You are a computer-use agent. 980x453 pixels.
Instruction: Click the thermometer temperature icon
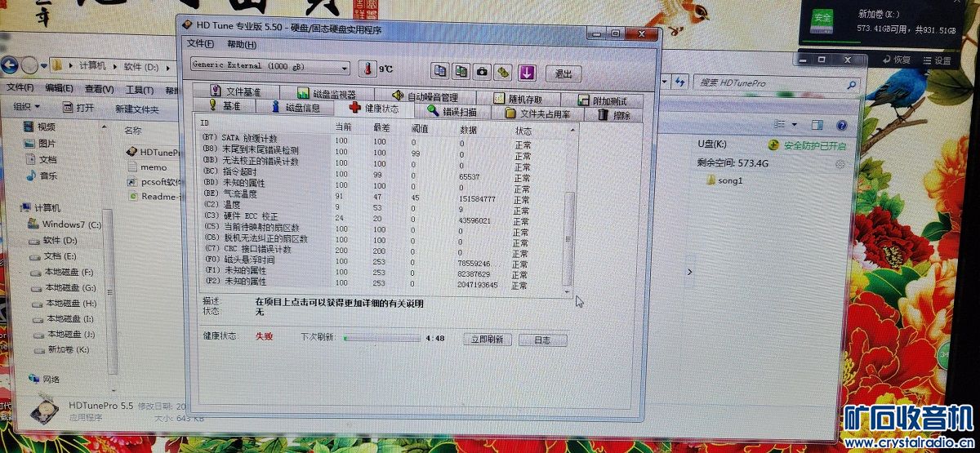tap(367, 69)
